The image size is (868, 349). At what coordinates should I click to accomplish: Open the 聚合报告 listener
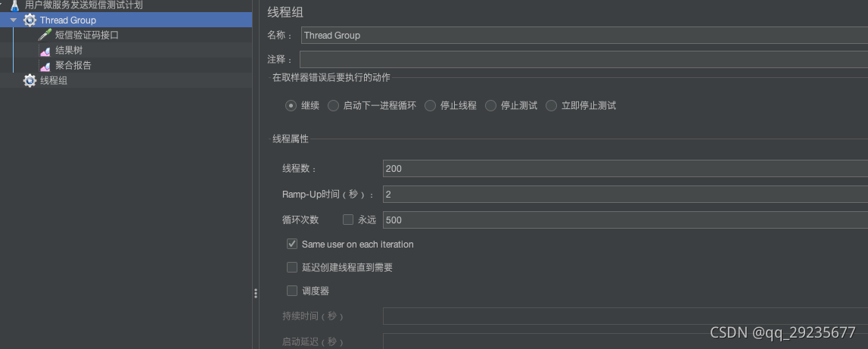[x=73, y=65]
